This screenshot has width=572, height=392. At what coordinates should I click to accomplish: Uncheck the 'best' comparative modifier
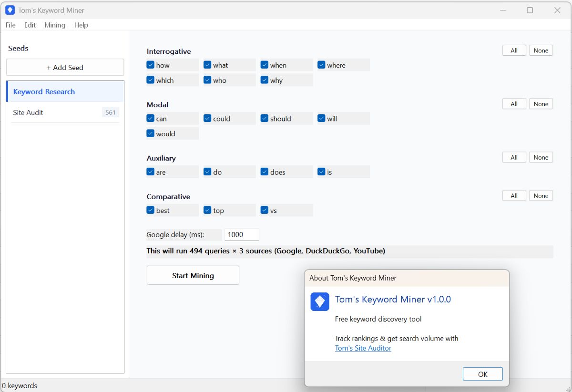click(x=151, y=210)
